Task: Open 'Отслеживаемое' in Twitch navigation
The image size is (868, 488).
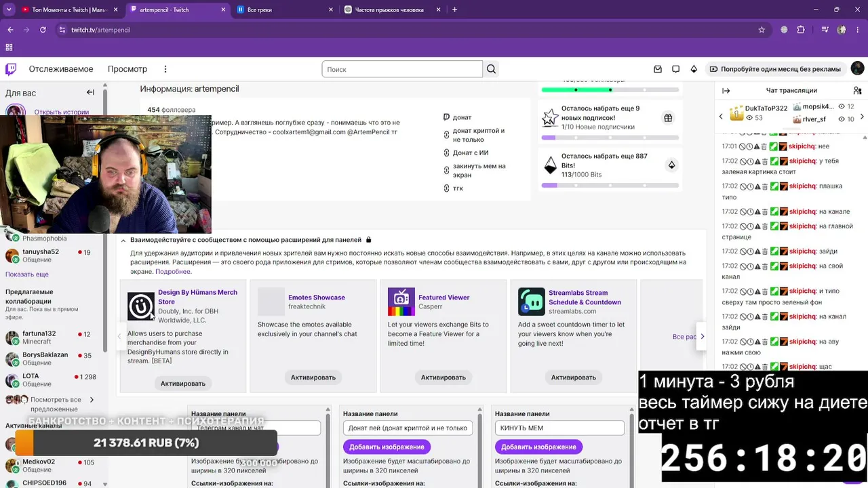Action: coord(61,69)
